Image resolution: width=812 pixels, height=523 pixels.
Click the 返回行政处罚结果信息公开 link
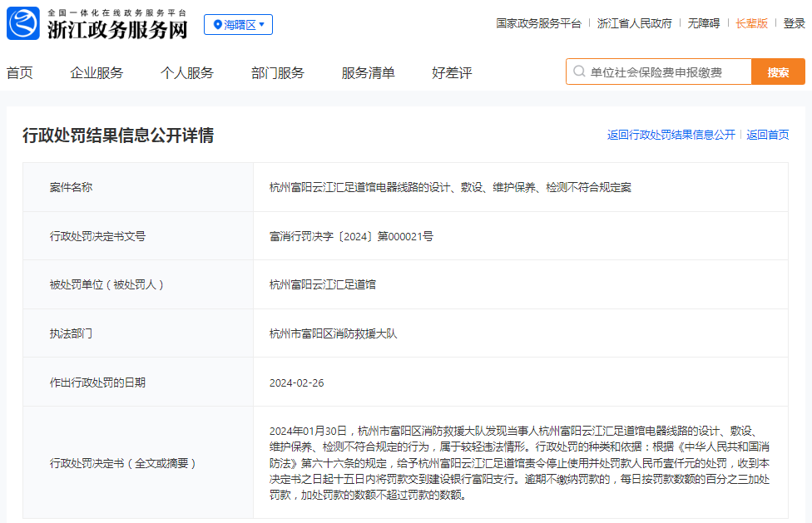[671, 135]
